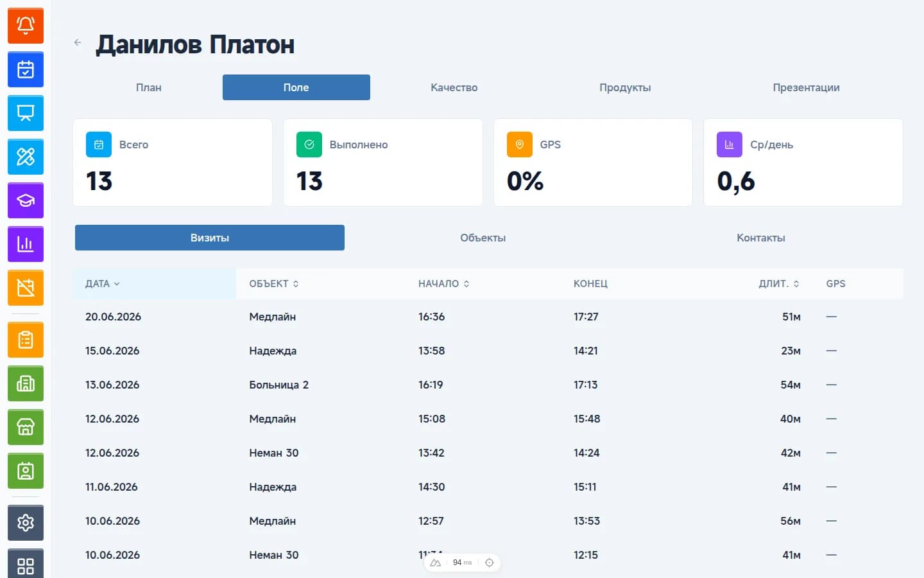Sort the table by ДАТА column

pyautogui.click(x=103, y=284)
